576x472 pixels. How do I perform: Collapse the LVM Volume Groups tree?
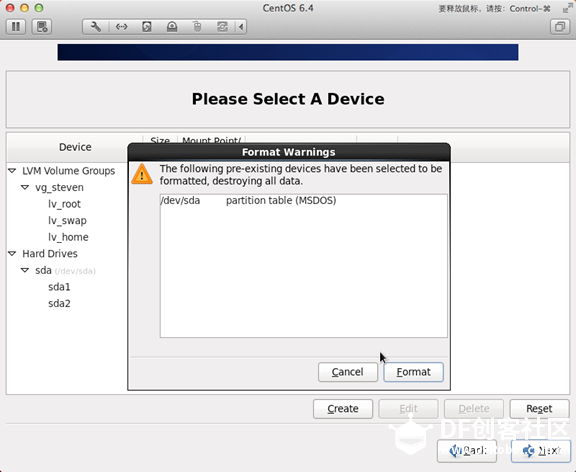(x=12, y=171)
